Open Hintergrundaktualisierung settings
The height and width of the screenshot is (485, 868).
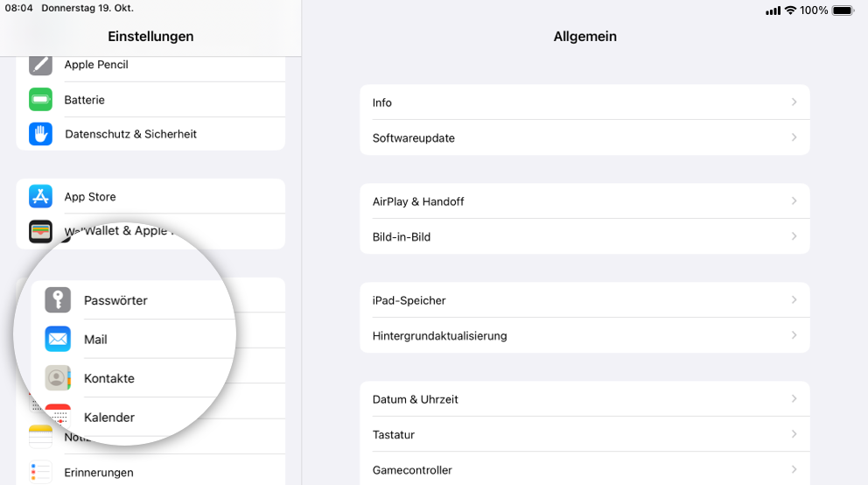584,335
